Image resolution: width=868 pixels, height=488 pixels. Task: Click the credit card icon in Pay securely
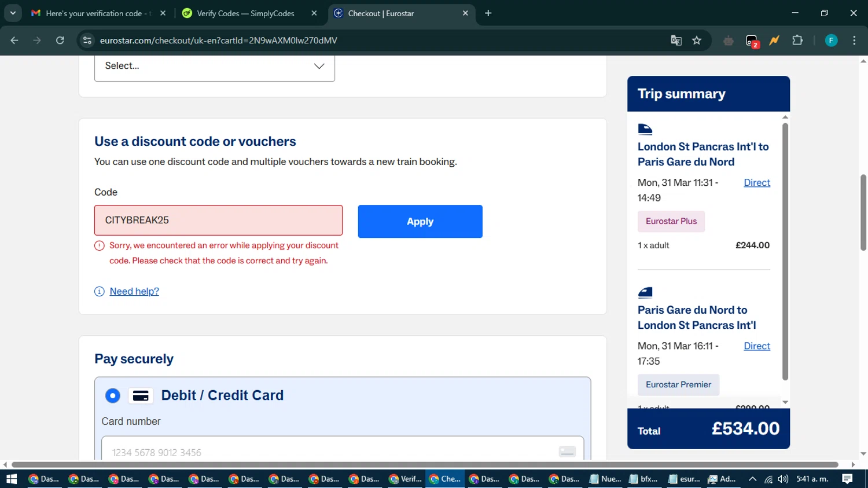click(x=141, y=396)
